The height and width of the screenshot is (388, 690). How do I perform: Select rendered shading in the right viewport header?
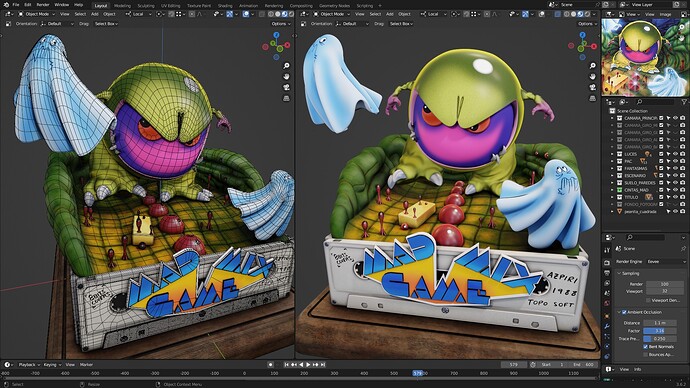click(587, 14)
